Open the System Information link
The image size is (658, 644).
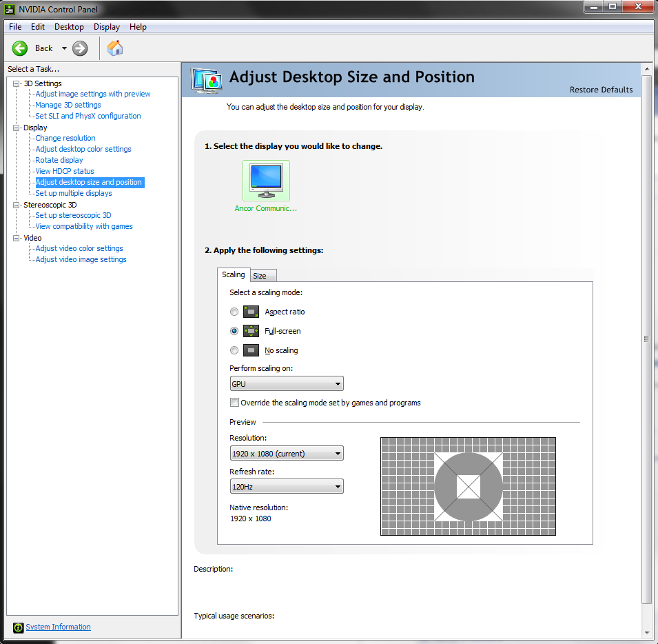[59, 627]
